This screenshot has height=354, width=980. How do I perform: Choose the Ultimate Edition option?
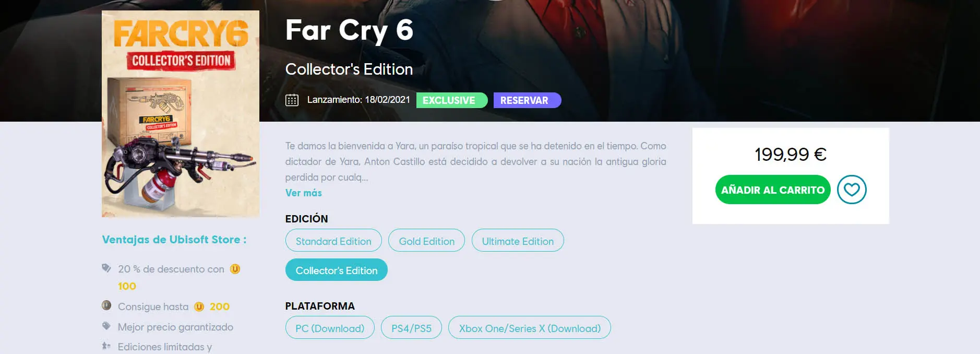[x=518, y=241]
